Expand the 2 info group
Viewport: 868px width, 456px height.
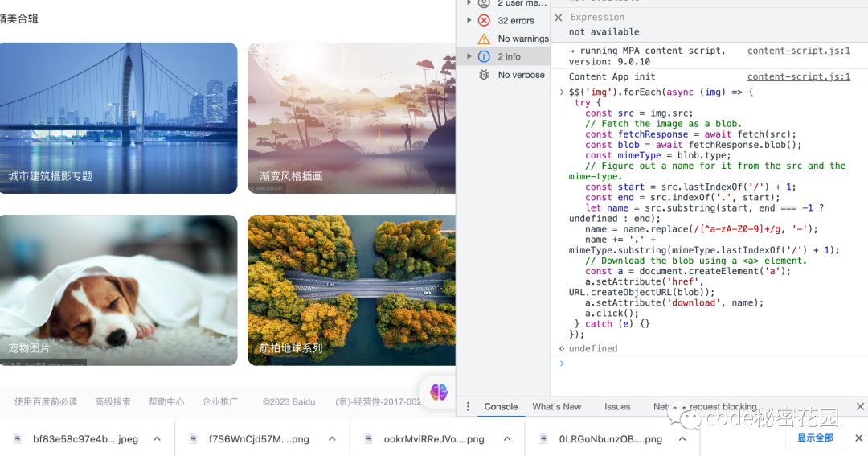pos(469,56)
